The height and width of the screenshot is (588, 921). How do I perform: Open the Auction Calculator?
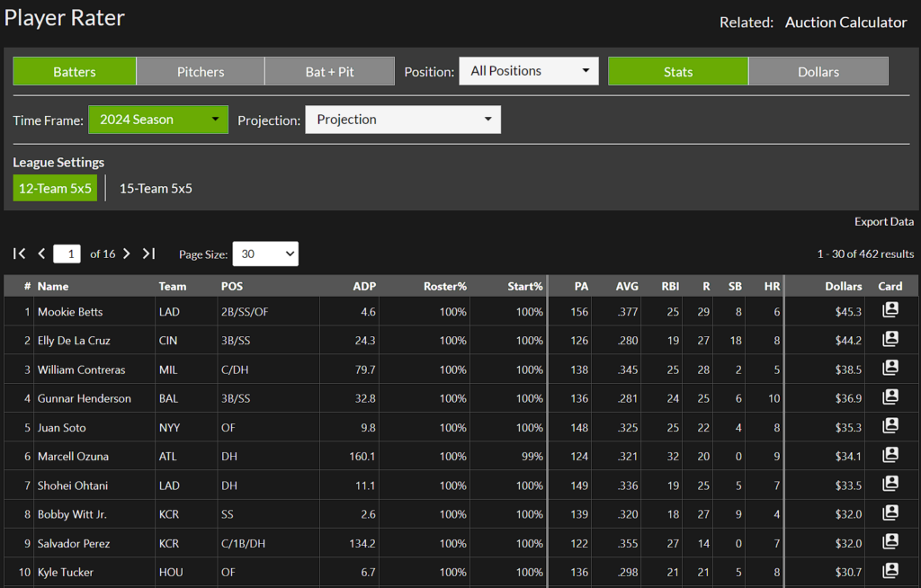point(845,22)
